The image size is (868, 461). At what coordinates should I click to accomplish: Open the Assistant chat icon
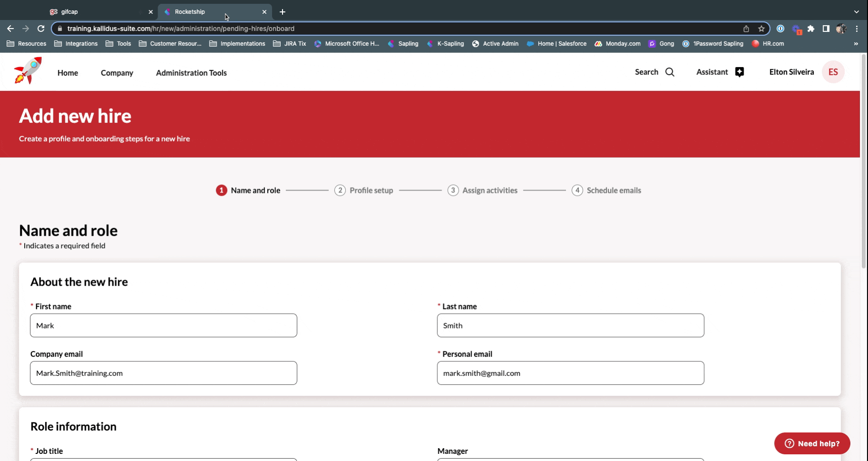[x=739, y=72]
